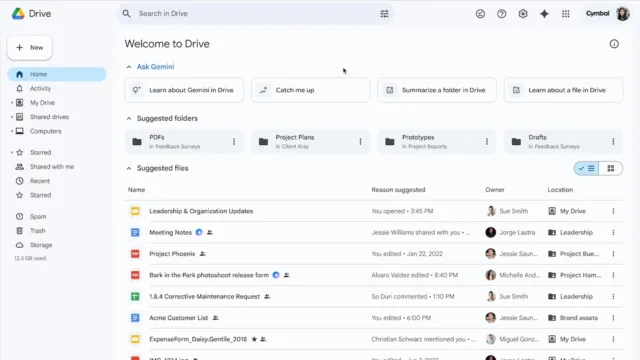Open the Meeting Notes file
The height and width of the screenshot is (360, 640).
(170, 232)
